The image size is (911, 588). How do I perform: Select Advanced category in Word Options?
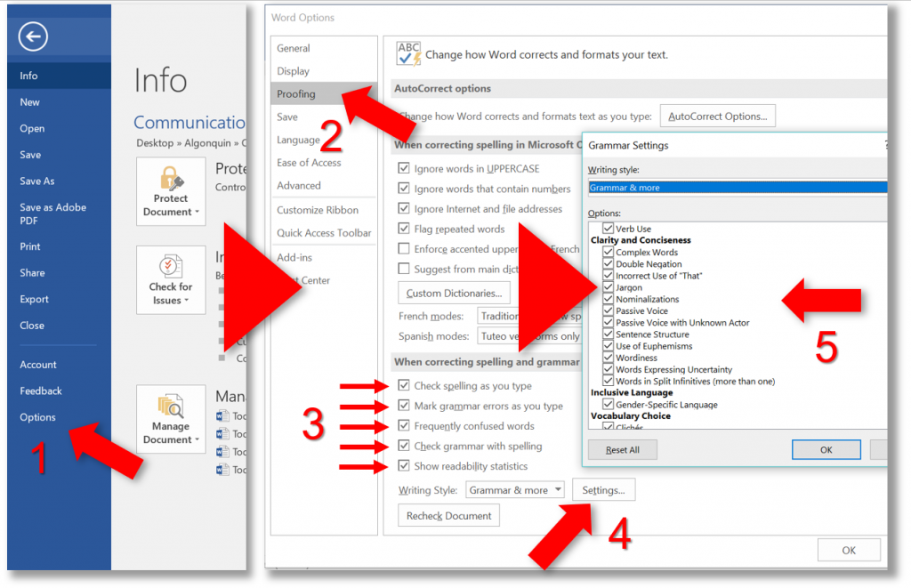pyautogui.click(x=324, y=185)
